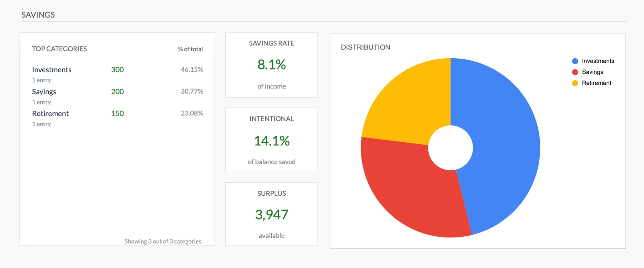Click the DISTRIBUTION chart title

(x=365, y=47)
